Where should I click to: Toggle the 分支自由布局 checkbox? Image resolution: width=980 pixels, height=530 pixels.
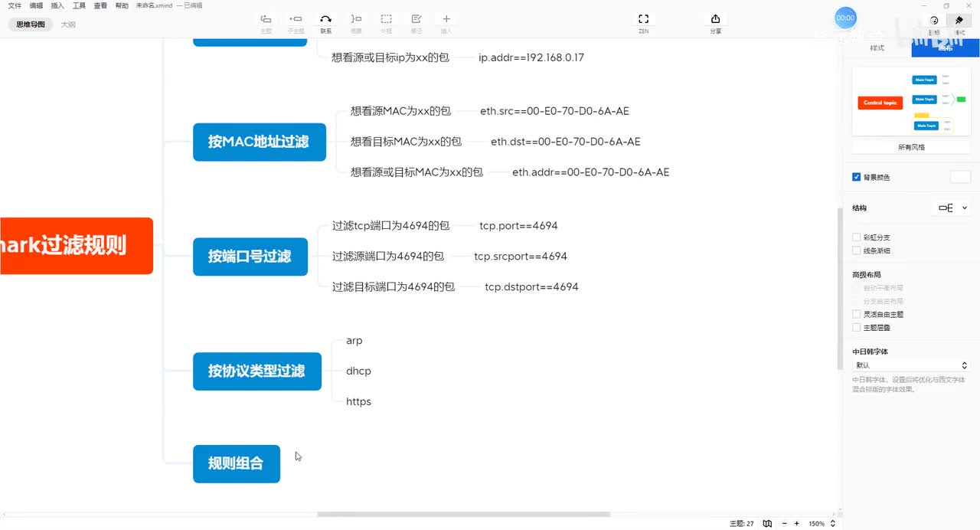[x=857, y=301]
